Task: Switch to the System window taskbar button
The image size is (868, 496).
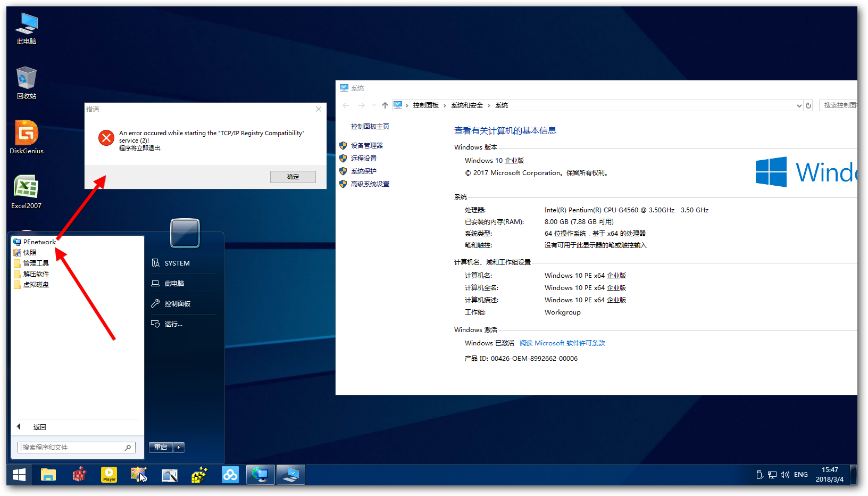Action: [291, 475]
